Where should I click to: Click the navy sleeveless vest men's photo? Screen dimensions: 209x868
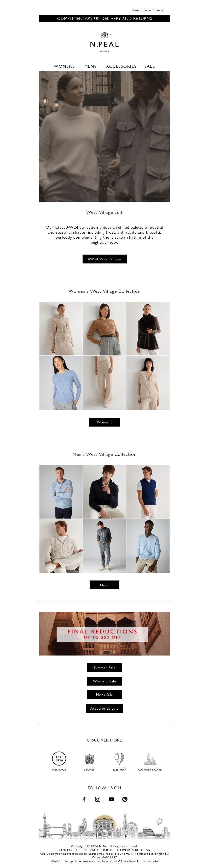[148, 492]
